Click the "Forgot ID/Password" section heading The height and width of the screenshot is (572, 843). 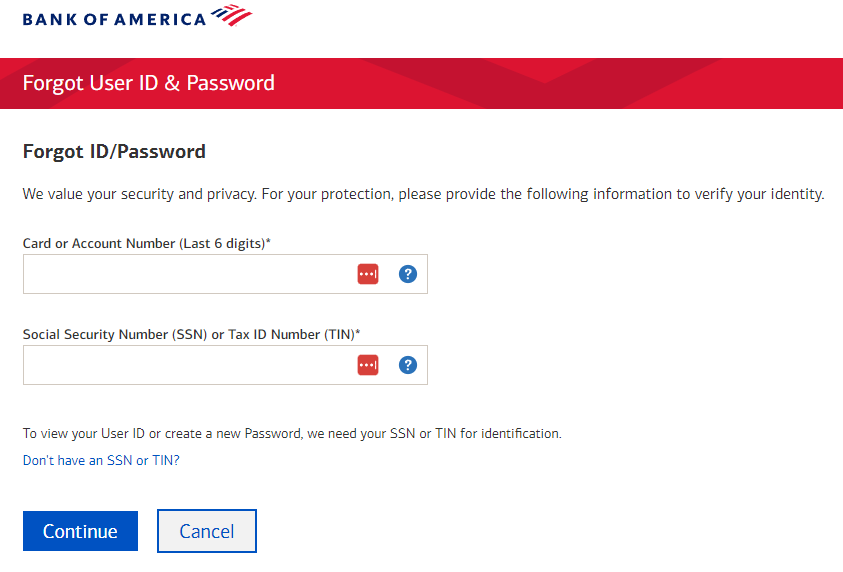pos(114,152)
